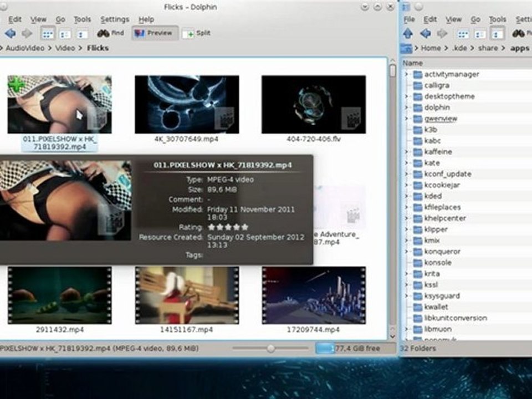Expand the kaffeine folder node

(406, 152)
